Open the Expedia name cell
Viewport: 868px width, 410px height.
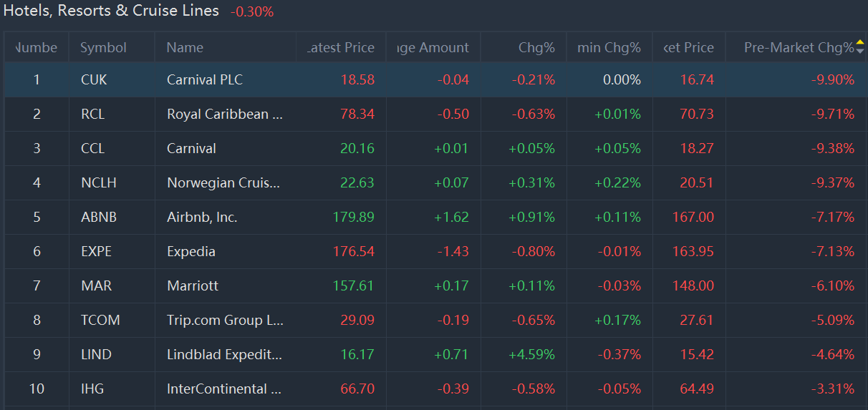(x=191, y=251)
